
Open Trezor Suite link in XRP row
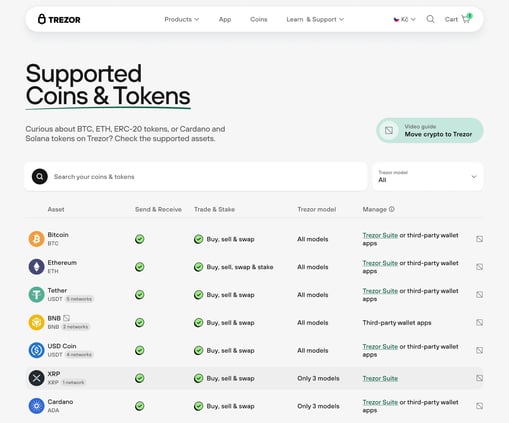coord(380,378)
